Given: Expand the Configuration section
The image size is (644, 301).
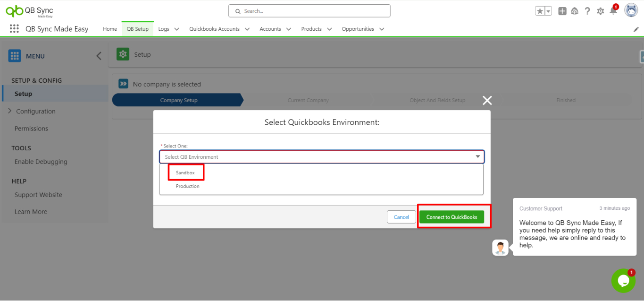Looking at the screenshot, I should (10, 111).
